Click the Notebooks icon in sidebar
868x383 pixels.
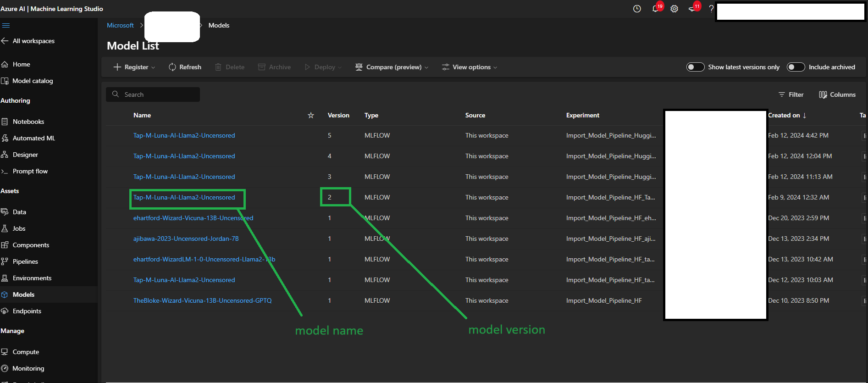click(5, 122)
